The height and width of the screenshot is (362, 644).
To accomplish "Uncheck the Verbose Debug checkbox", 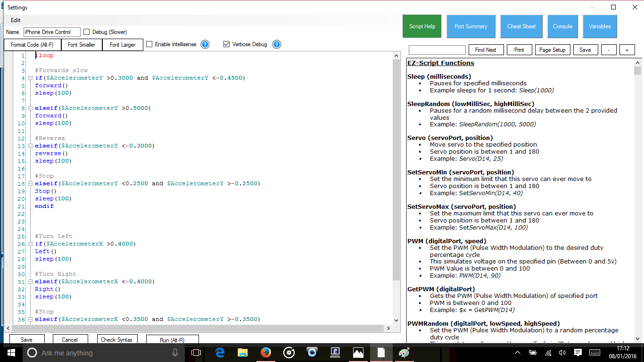I will 227,44.
